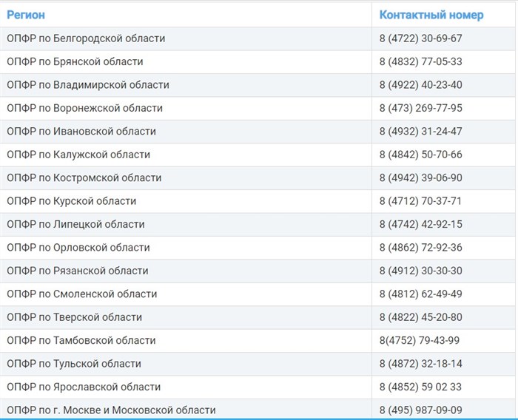Click phone number 8 (4862) 72-92-36
Image resolution: width=518 pixels, height=420 pixels.
(x=420, y=247)
